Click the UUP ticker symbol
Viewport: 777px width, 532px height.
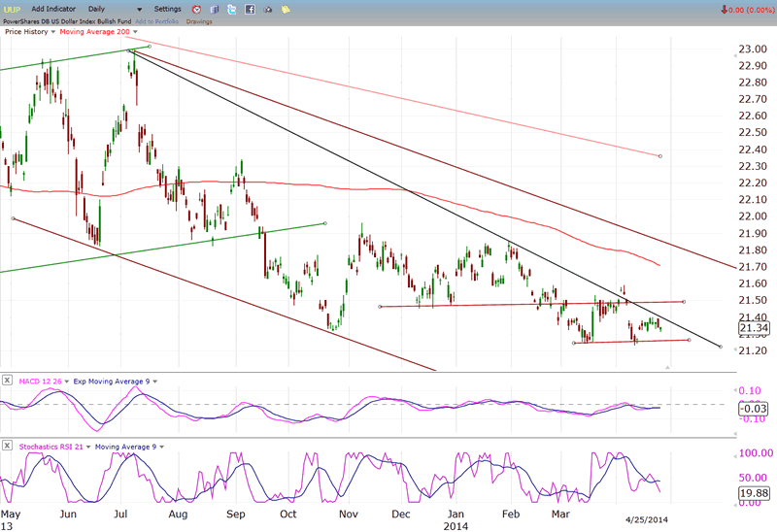click(x=12, y=9)
